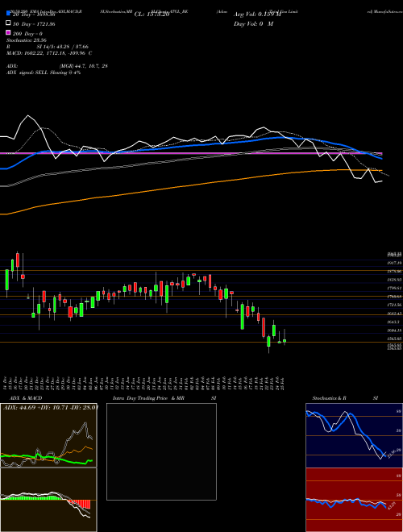403x532 pixels.
Task: Click the 'Avg Vol: 0.159 M' label
Action: point(257,15)
